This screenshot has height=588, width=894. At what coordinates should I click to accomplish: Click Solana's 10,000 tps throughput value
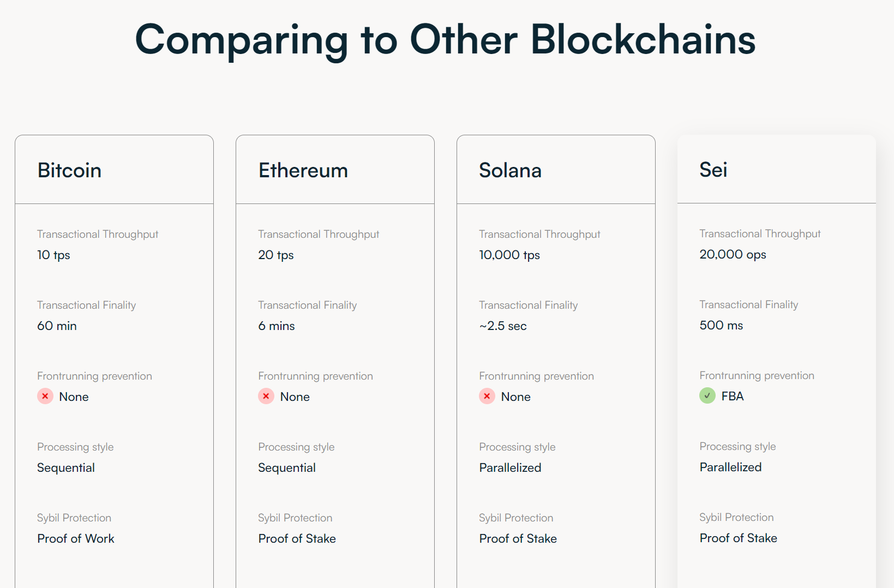[x=509, y=255]
